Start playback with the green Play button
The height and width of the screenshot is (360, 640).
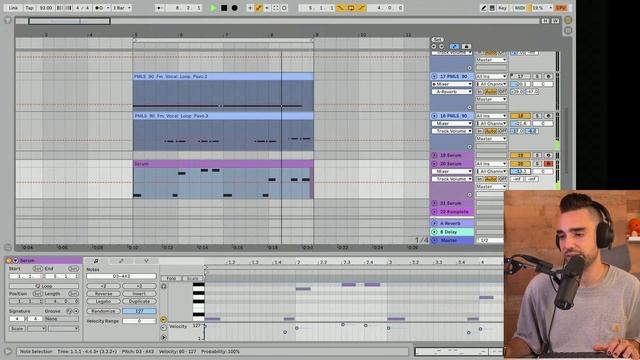coord(213,8)
